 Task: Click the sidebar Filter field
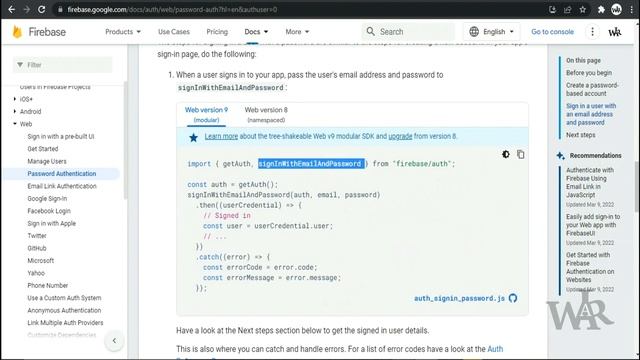point(62,65)
